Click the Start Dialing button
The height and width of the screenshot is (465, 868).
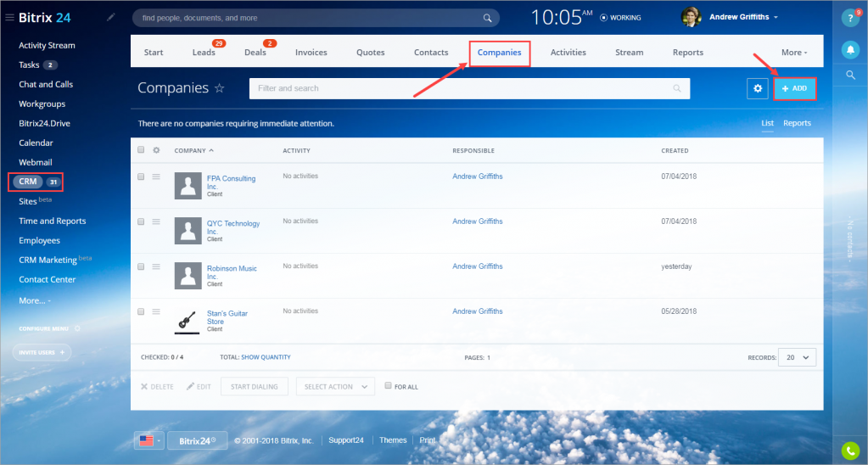coord(255,386)
